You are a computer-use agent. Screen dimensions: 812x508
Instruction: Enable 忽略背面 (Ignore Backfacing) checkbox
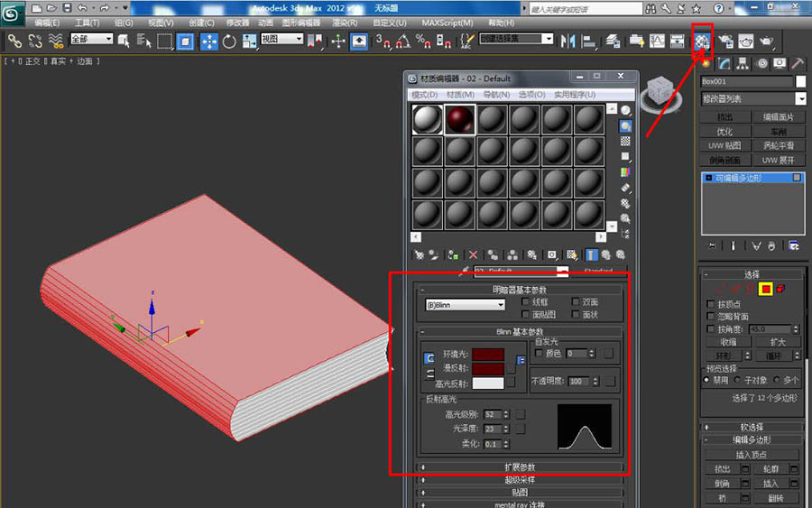tap(711, 317)
